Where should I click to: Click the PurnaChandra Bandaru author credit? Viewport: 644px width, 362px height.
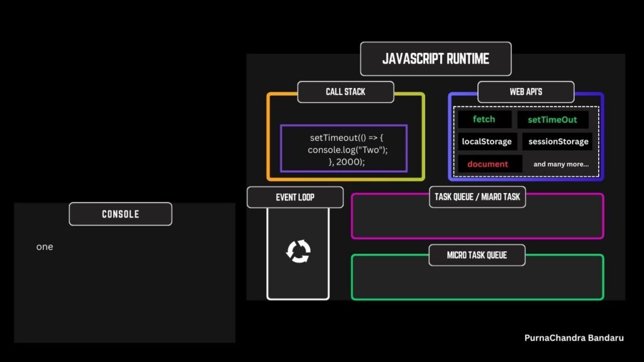(x=574, y=337)
